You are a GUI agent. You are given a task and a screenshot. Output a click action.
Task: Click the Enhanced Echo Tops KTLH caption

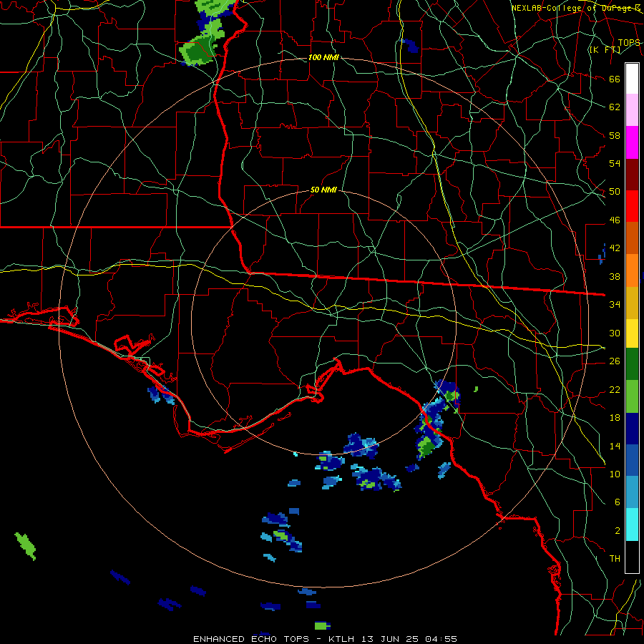[325, 639]
